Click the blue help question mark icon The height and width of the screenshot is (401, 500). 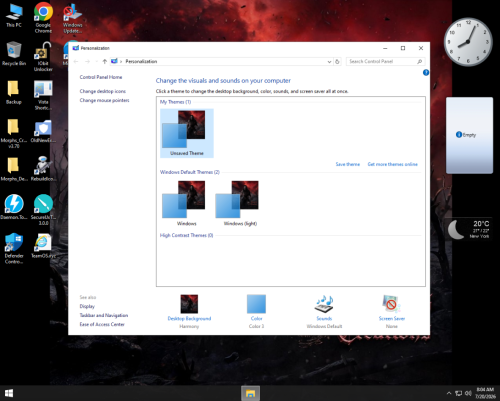tap(426, 72)
